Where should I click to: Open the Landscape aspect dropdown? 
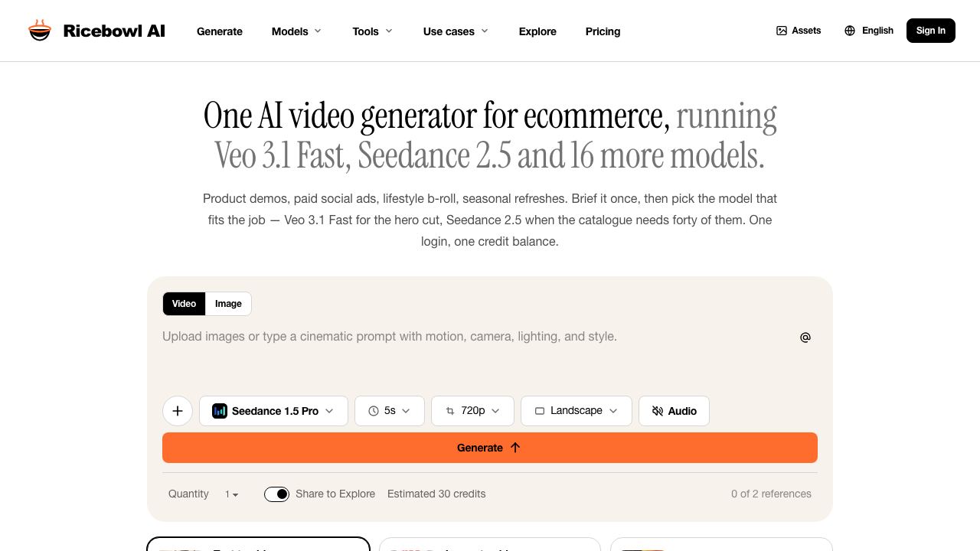577,411
